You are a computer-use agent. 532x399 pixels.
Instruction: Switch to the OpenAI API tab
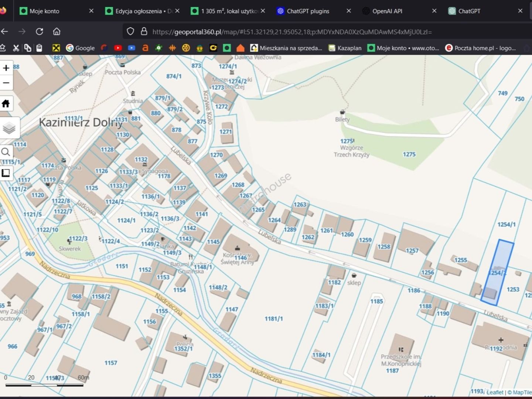tap(387, 11)
